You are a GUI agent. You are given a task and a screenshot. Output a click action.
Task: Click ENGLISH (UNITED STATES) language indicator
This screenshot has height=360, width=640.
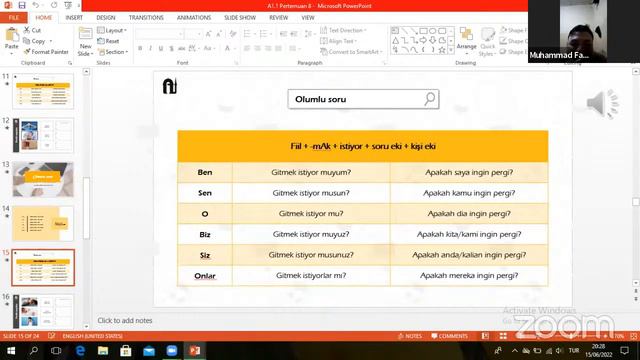pyautogui.click(x=92, y=336)
